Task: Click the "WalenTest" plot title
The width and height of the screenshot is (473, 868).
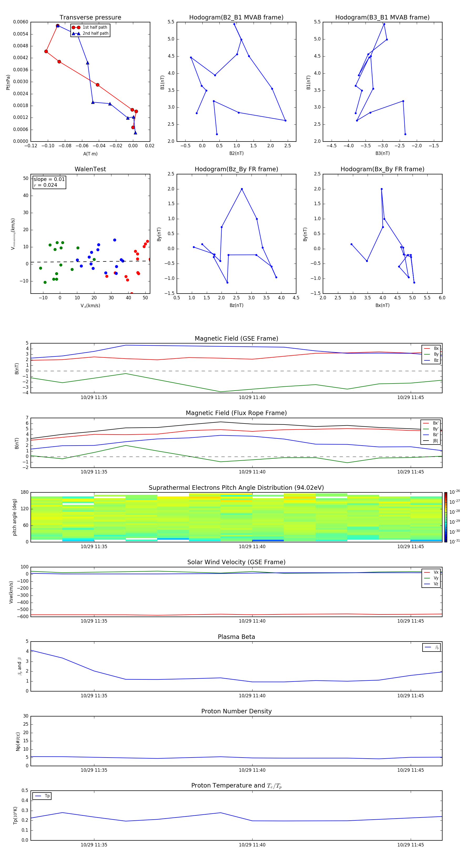Action: point(90,169)
